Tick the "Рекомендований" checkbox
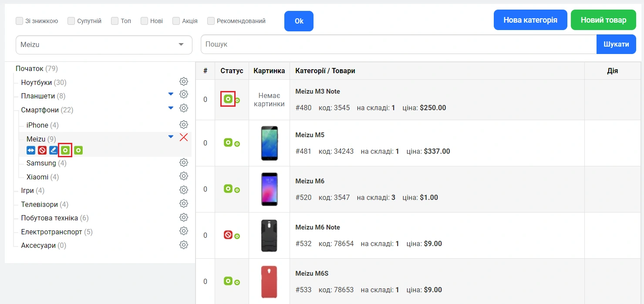This screenshot has width=644, height=304. 211,21
